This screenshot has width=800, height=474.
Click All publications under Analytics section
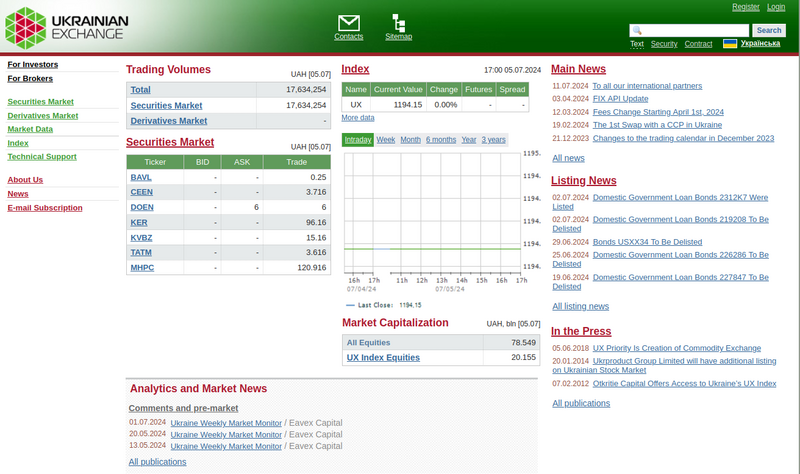tap(157, 462)
